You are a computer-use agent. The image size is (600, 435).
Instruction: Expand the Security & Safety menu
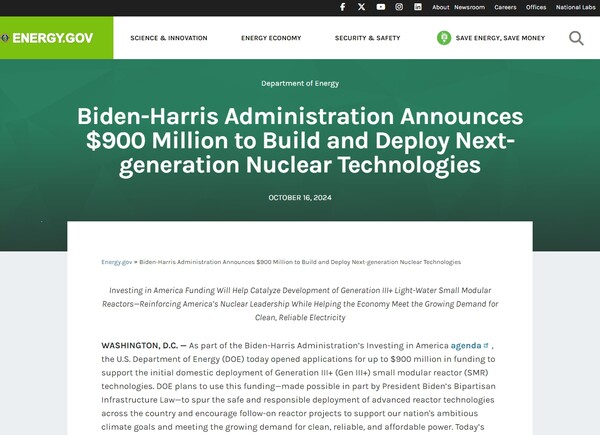click(367, 38)
